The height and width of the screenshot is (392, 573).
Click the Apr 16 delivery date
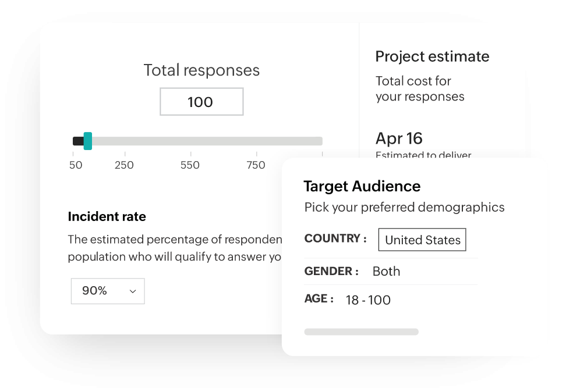click(399, 138)
